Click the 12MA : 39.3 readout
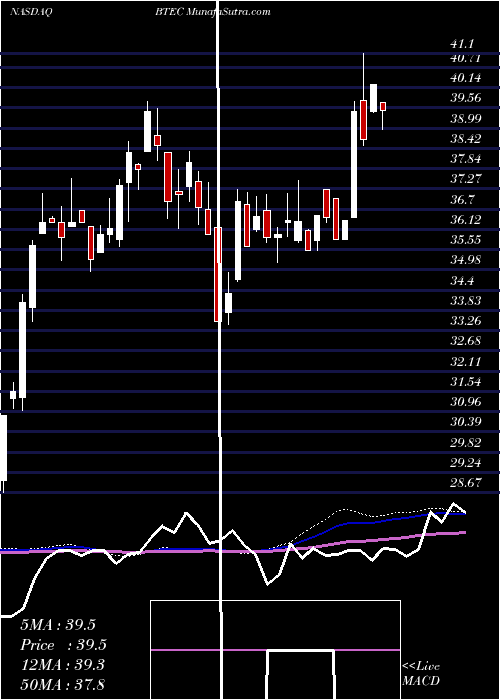Image resolution: width=500 pixels, height=700 pixels. tap(62, 665)
